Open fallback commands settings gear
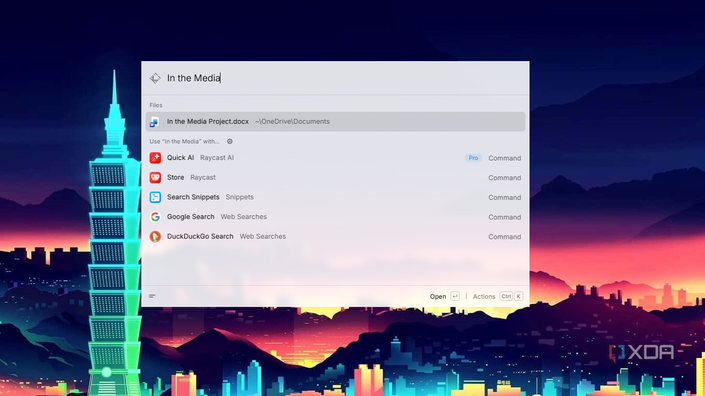 coord(230,141)
